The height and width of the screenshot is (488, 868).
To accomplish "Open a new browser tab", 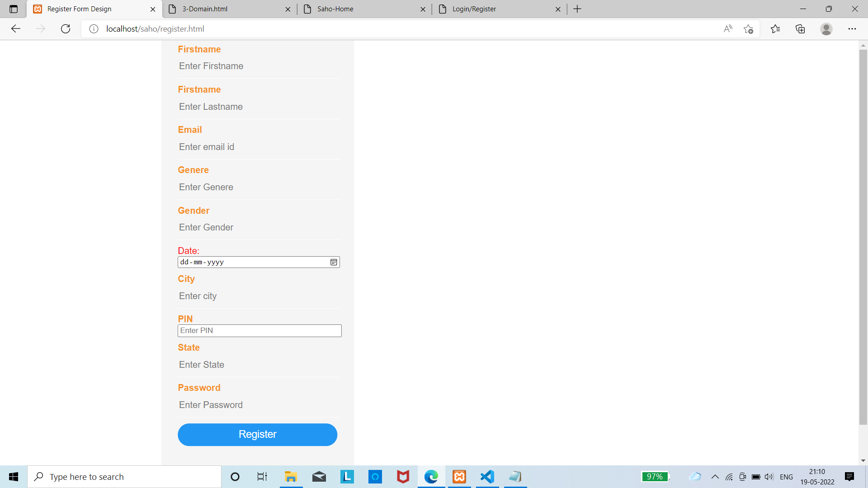I will tap(577, 9).
